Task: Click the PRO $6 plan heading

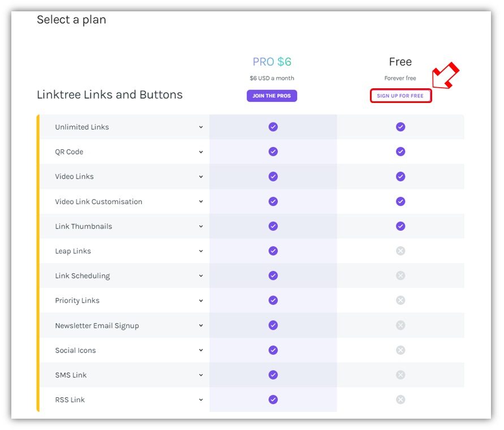Action: pyautogui.click(x=272, y=62)
